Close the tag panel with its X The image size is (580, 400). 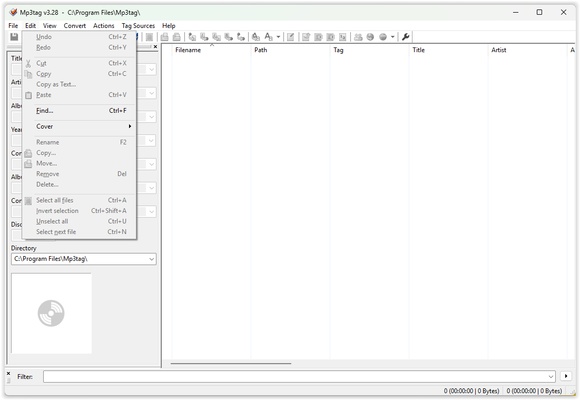click(155, 47)
